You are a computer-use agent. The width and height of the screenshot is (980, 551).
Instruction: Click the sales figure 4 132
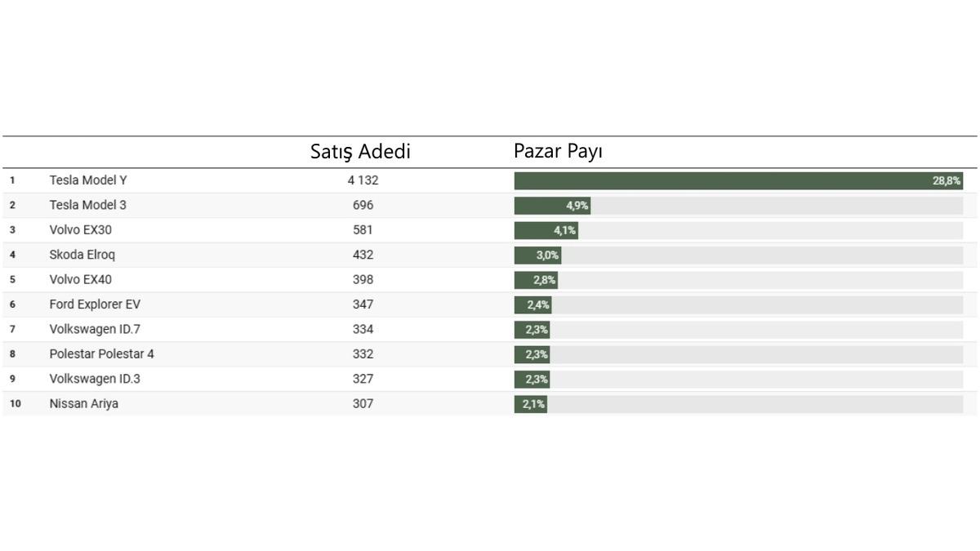363,180
